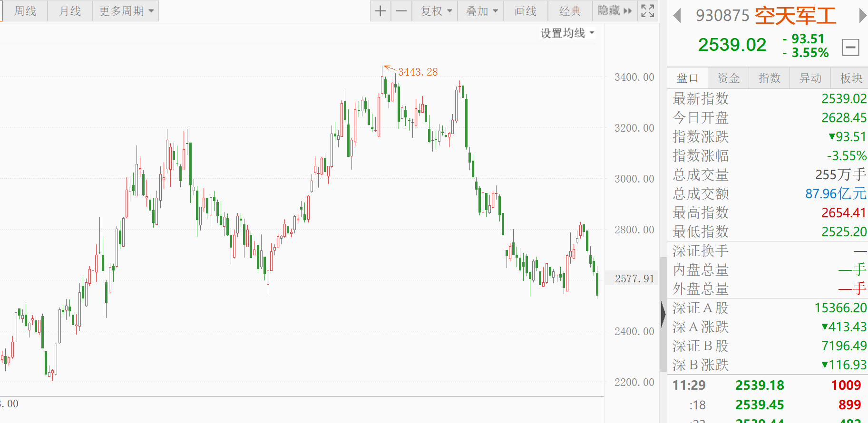
Task: Click 指数涨幅 value -3.55%
Action: pos(847,155)
